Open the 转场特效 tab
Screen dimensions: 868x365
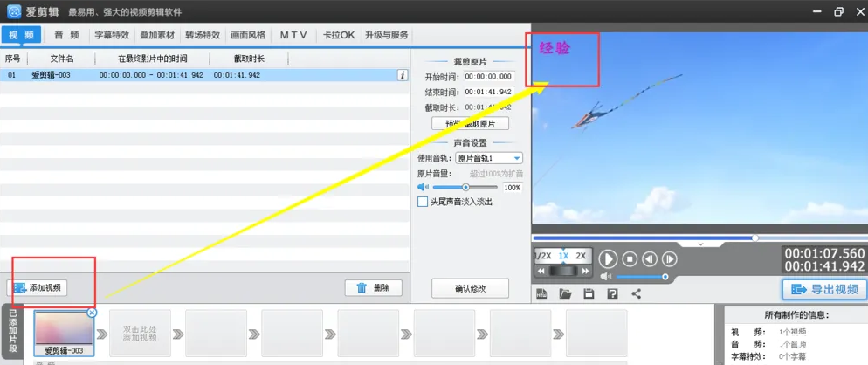[203, 35]
